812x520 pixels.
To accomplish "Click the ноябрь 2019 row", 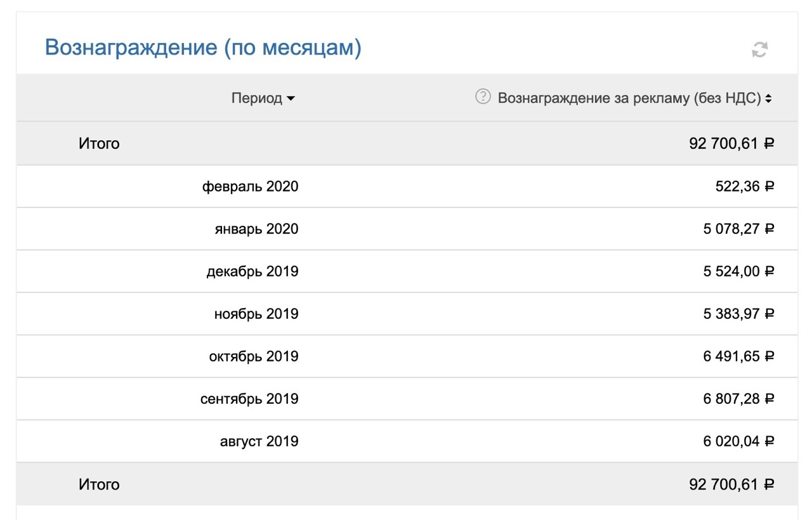I will [256, 314].
